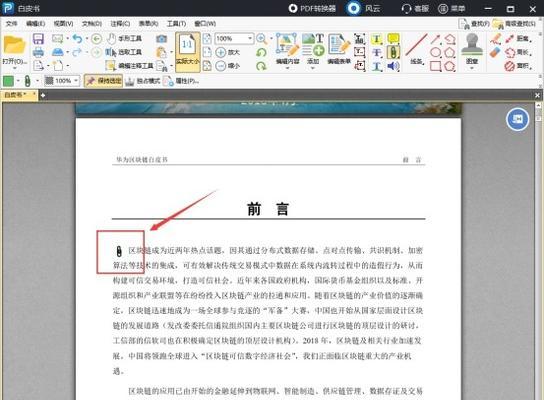This screenshot has height=400, width=544.
Task: Select the eraser tool
Action: (x=496, y=52)
